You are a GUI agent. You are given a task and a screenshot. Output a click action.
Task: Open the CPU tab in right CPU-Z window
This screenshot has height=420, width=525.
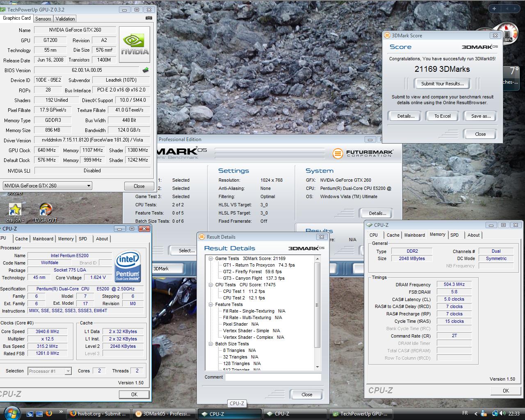(374, 235)
